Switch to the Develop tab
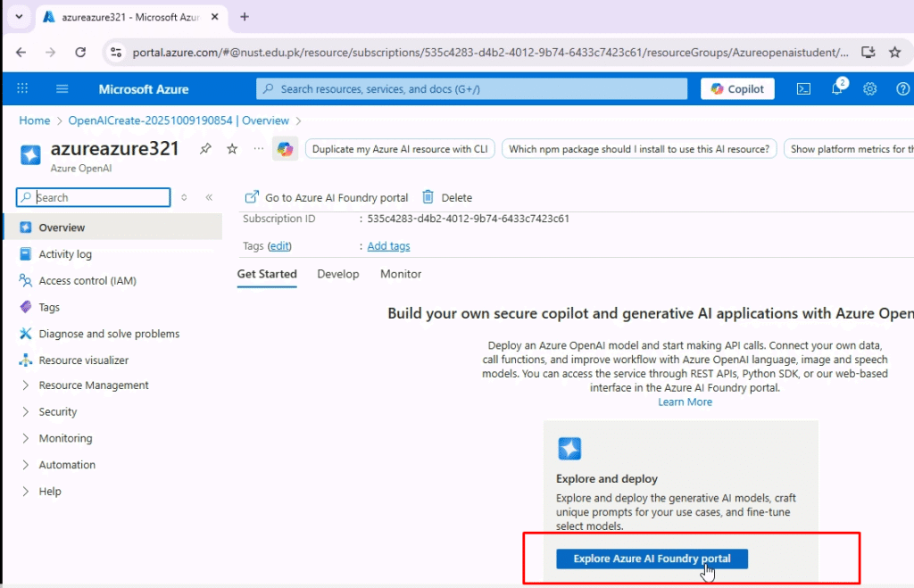 337,274
